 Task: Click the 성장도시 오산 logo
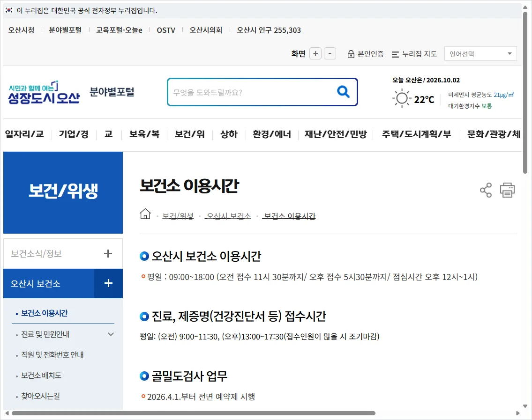pos(44,93)
